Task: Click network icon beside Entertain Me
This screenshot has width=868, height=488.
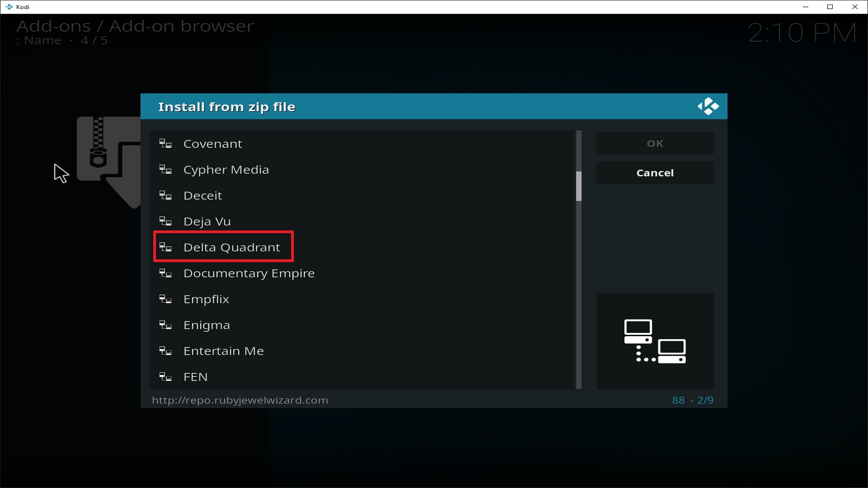Action: (165, 351)
